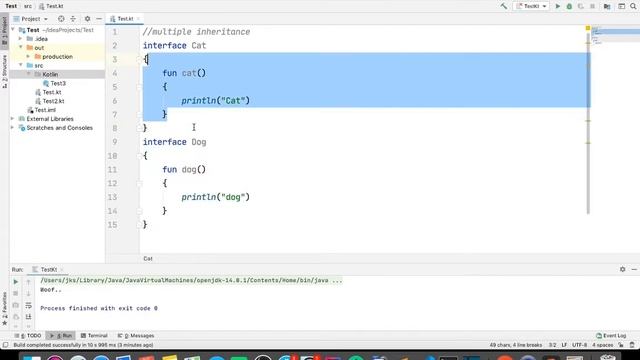Open the Terminal tool window
This screenshot has width=640, height=360.
(94, 336)
